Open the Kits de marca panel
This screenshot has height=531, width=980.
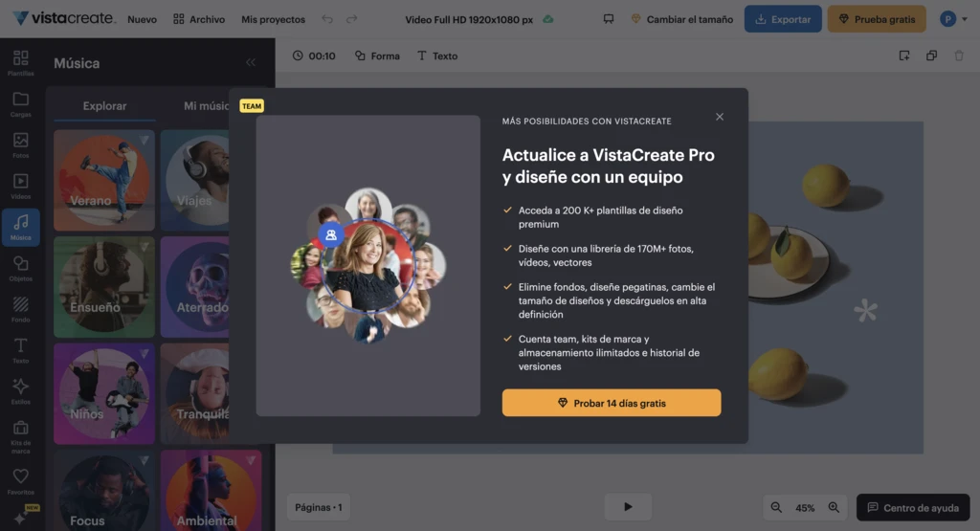pos(21,436)
